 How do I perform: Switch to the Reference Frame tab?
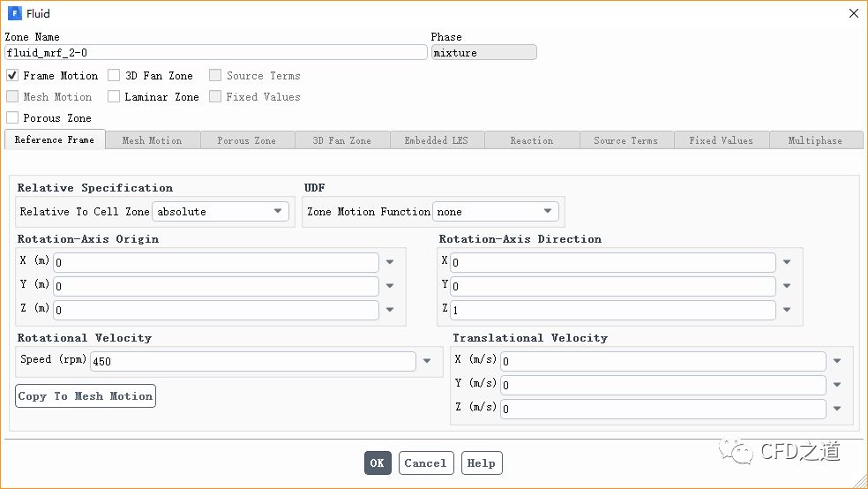tap(55, 140)
